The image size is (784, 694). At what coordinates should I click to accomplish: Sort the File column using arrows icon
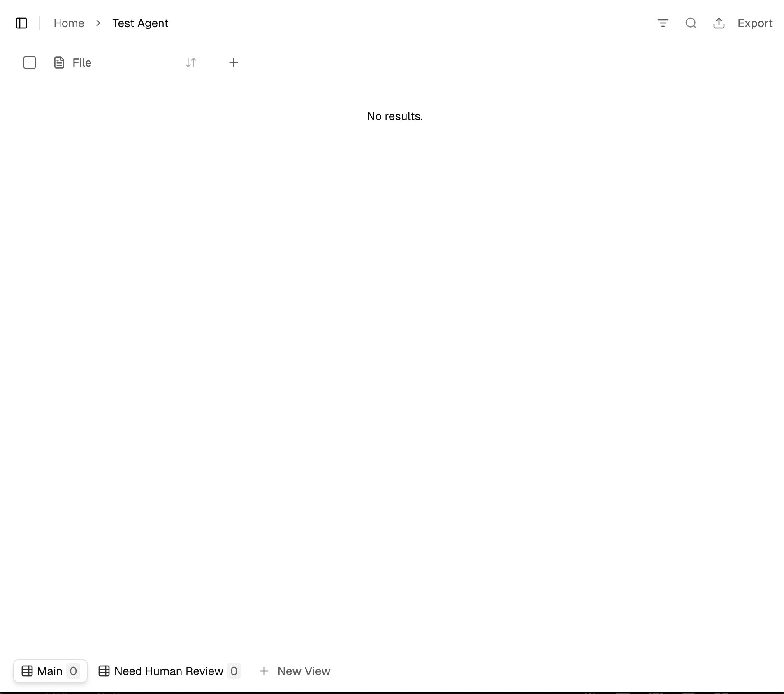pos(191,62)
